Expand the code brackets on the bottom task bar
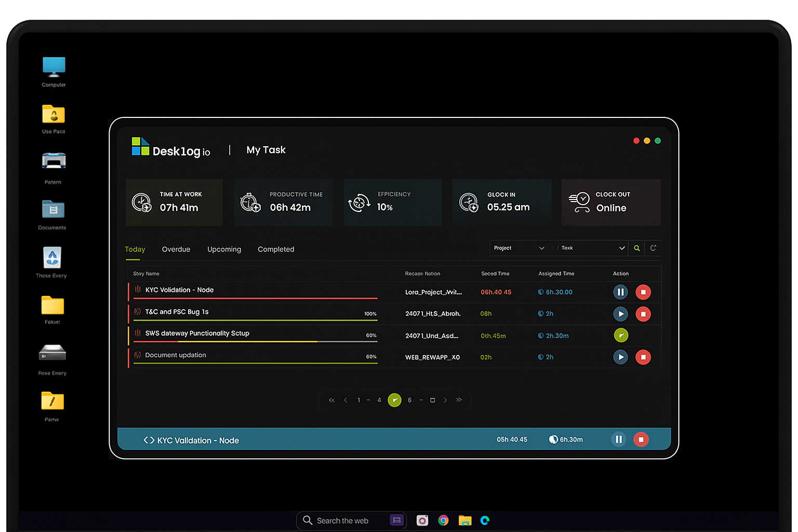The width and height of the screenshot is (798, 532). pos(149,440)
